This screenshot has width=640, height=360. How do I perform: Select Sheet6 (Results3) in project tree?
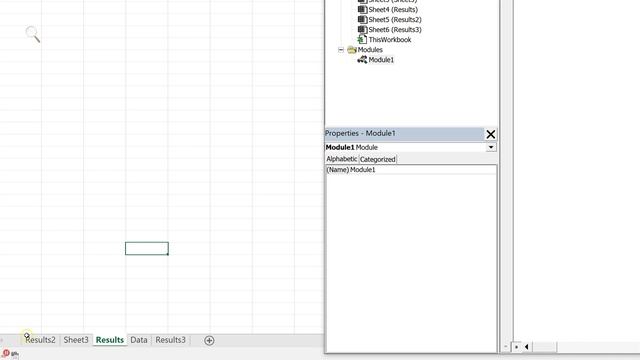click(x=395, y=30)
